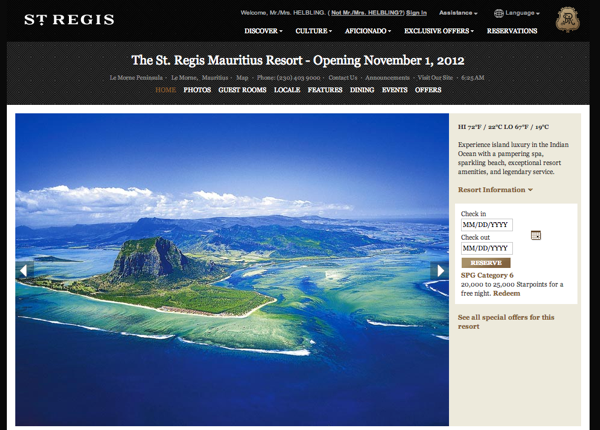
Task: Click the 6:25 AM local time
Action: [473, 78]
